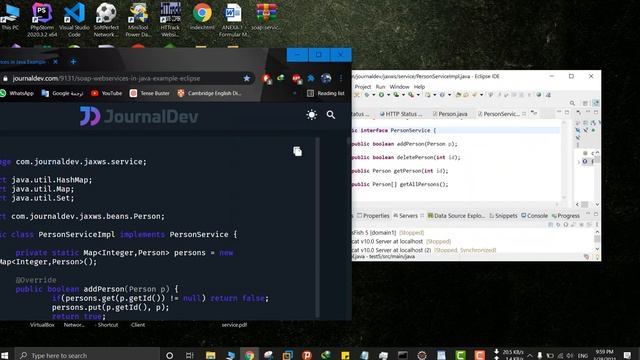Open Tense Buster bookmark
The width and height of the screenshot is (640, 360).
pyautogui.click(x=149, y=93)
